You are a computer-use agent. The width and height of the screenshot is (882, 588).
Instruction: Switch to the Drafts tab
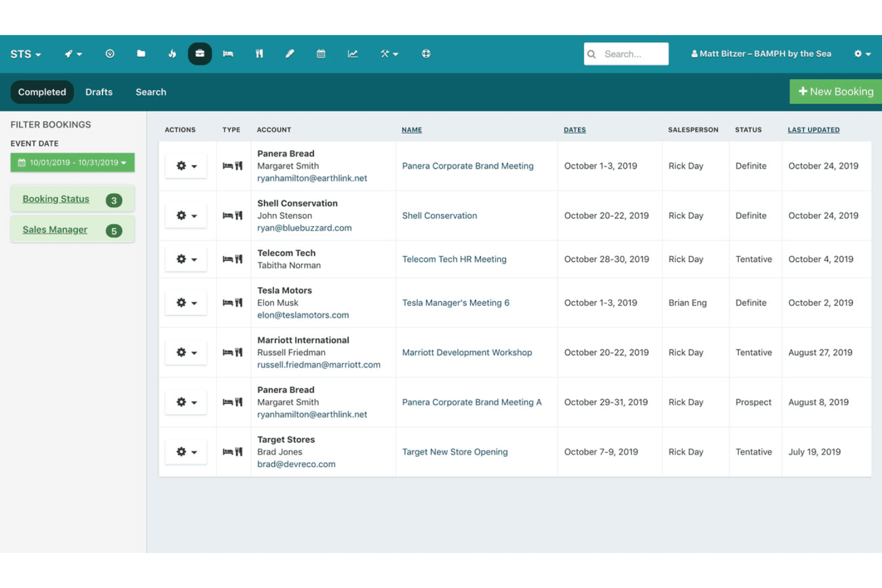pyautogui.click(x=99, y=92)
